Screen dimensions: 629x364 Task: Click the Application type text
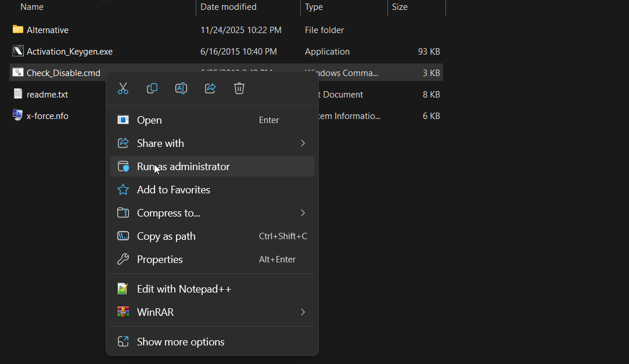(327, 51)
